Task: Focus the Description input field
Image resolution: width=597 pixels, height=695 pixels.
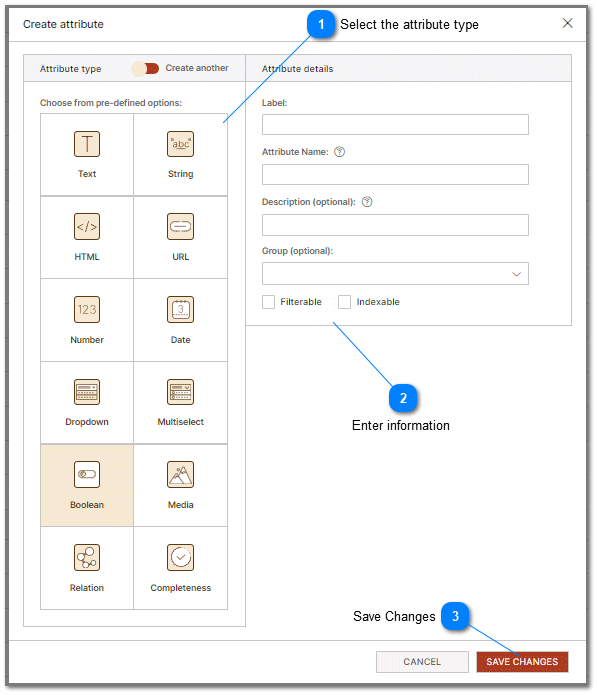Action: point(395,225)
